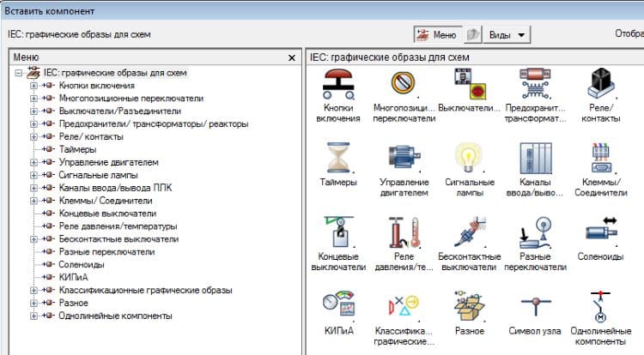This screenshot has height=355, width=644.
Task: Expand Сигнальные лампы tree node
Action: click(x=33, y=175)
